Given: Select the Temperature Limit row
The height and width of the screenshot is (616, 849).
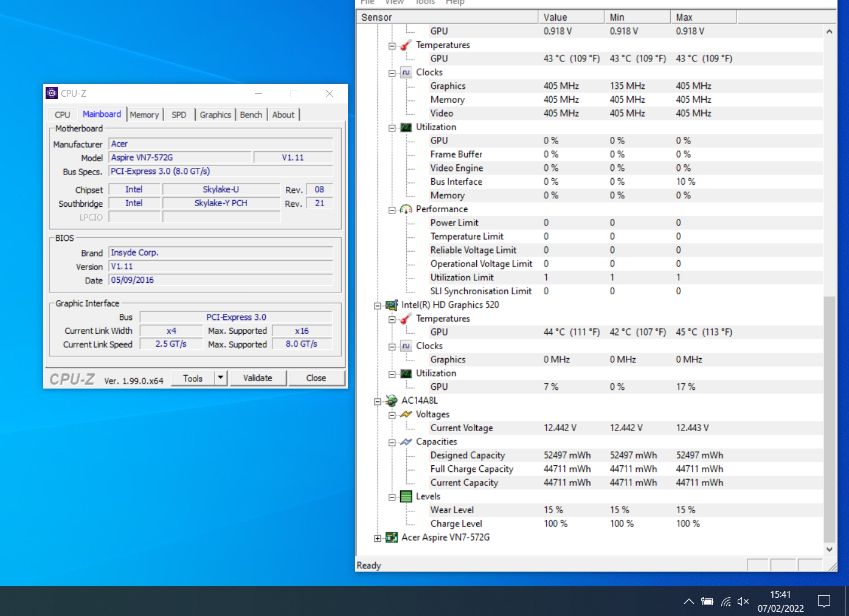Looking at the screenshot, I should point(590,237).
